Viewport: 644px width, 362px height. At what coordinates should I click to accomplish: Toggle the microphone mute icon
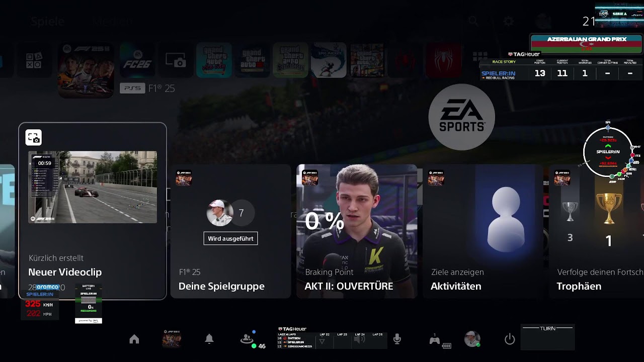(397, 339)
